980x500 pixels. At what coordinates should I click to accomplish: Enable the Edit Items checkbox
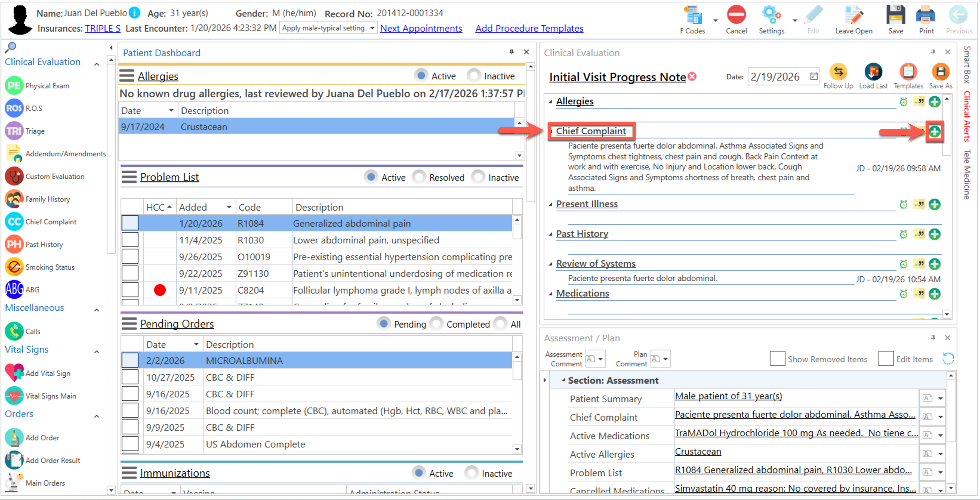885,359
